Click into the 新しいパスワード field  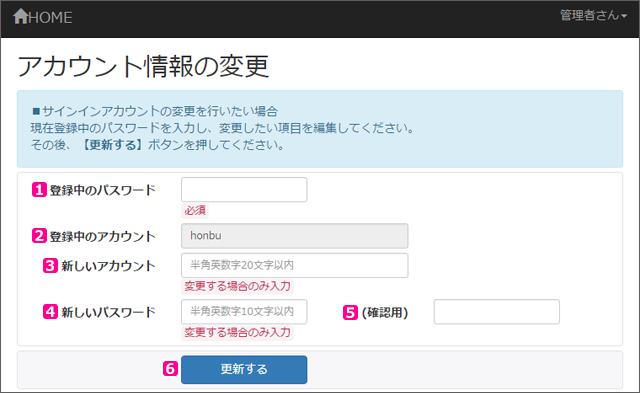tap(244, 312)
